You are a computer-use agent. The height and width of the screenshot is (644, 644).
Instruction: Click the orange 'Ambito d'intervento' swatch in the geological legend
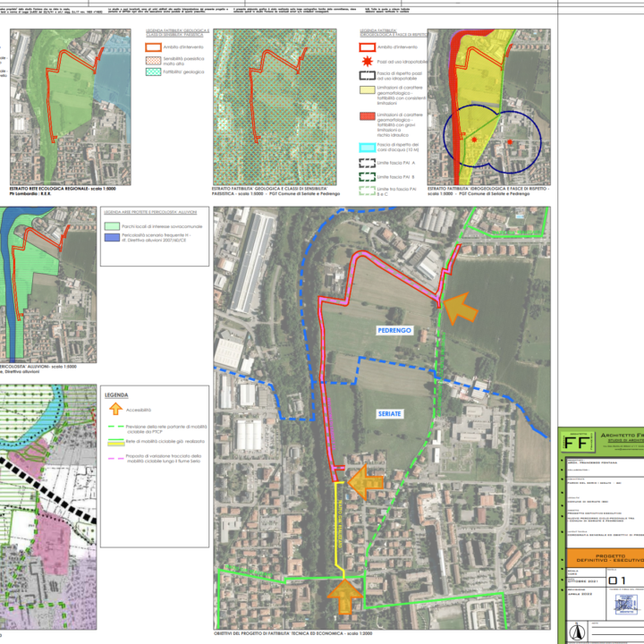tap(153, 47)
